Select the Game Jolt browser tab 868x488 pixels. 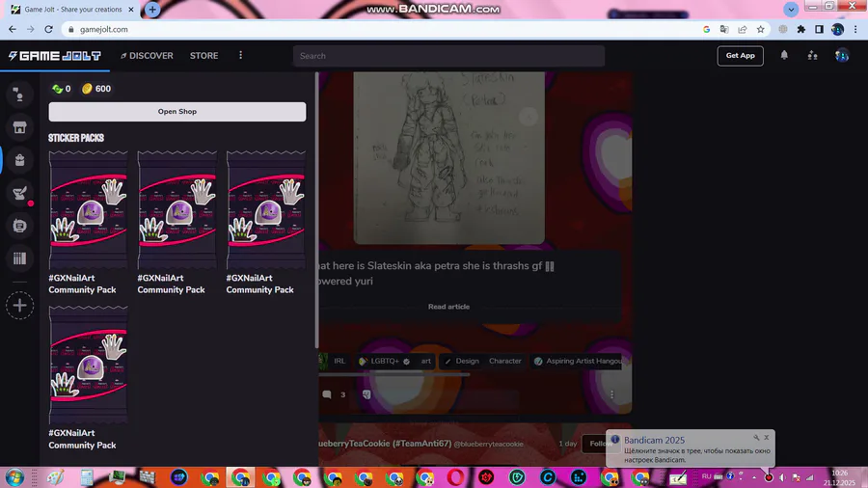73,10
